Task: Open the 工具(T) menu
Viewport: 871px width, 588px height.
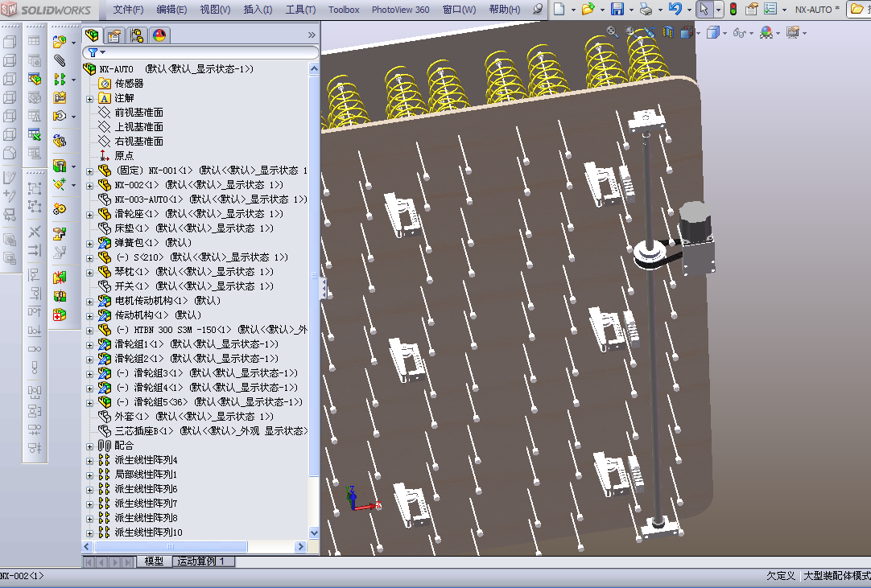Action: (300, 10)
